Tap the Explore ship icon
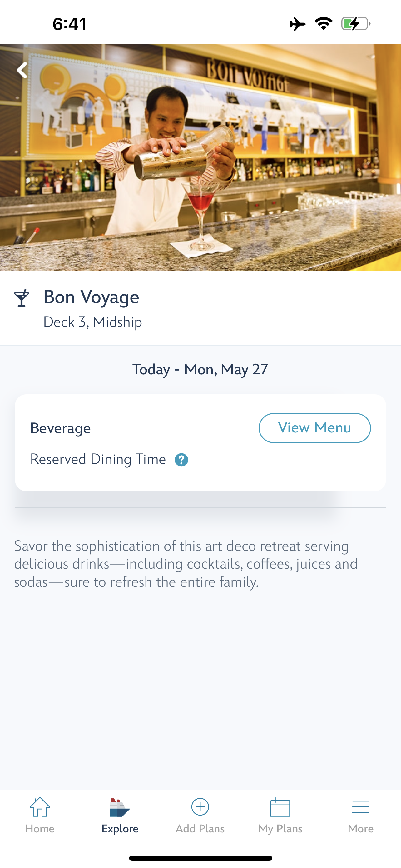The width and height of the screenshot is (401, 868). pyautogui.click(x=120, y=807)
